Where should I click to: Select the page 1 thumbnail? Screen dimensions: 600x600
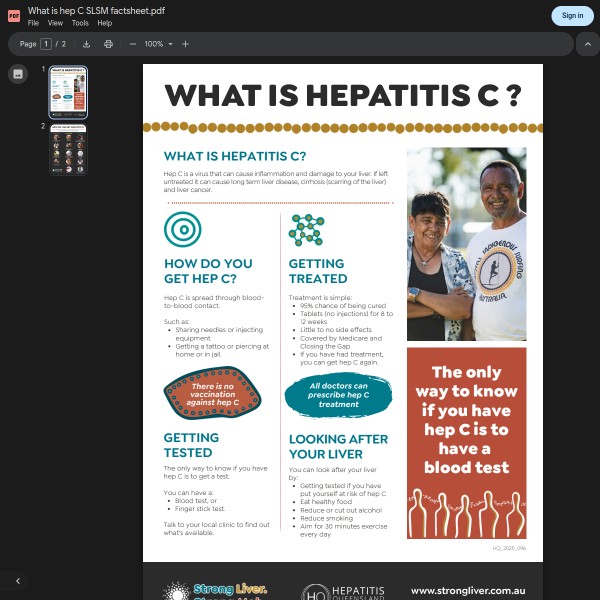(x=69, y=93)
